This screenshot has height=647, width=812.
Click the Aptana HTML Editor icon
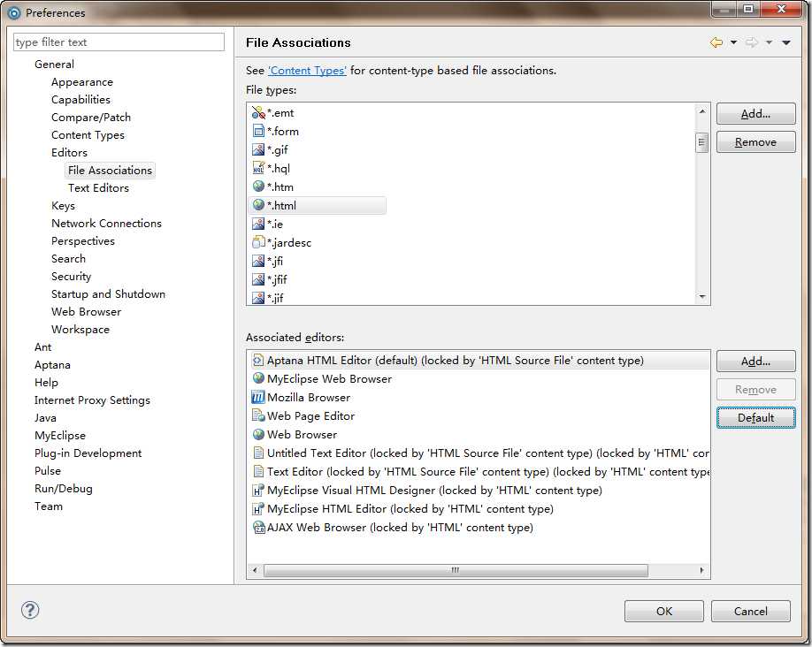[258, 360]
